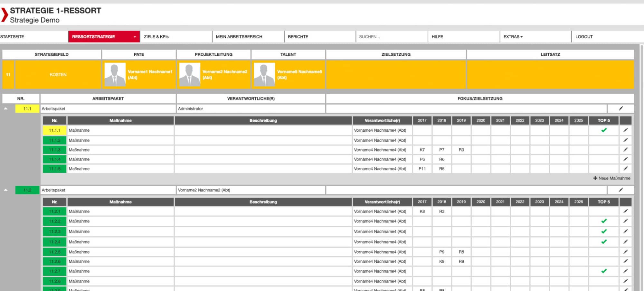Click pencil icon for Maßnahme 11.2.7
Image resolution: width=644 pixels, height=291 pixels.
[625, 271]
